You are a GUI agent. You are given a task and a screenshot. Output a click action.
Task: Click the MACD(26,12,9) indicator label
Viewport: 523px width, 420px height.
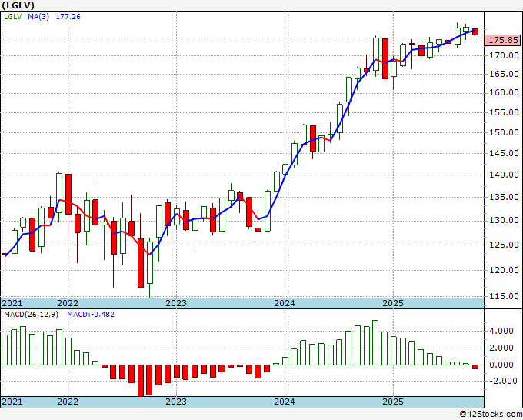pos(31,315)
